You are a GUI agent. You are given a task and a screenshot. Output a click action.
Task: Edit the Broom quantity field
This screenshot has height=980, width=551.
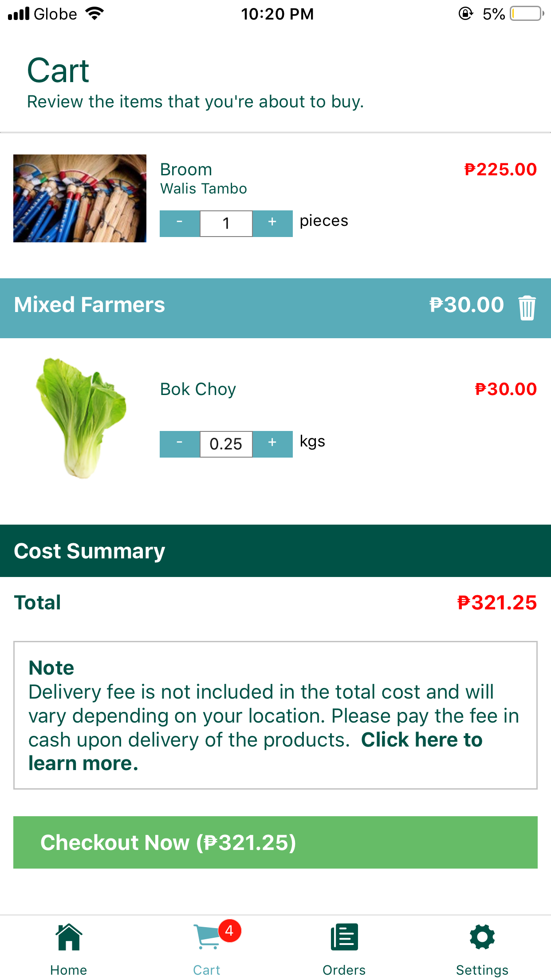click(226, 223)
